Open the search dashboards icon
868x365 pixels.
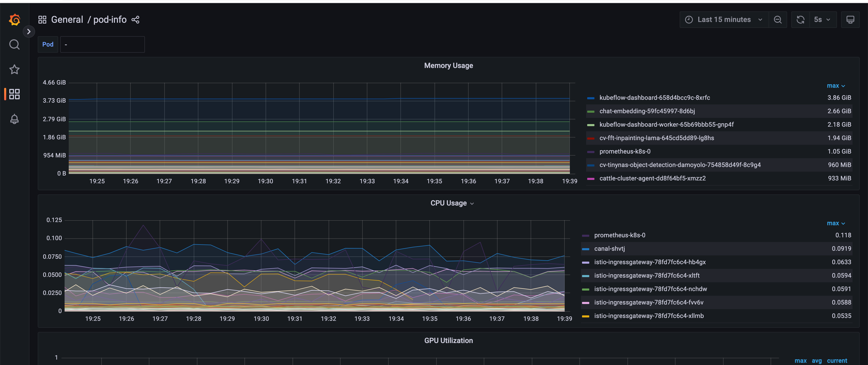(14, 44)
